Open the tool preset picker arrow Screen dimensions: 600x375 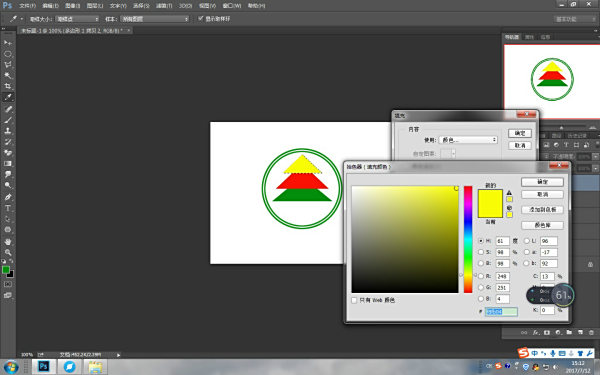pyautogui.click(x=21, y=19)
